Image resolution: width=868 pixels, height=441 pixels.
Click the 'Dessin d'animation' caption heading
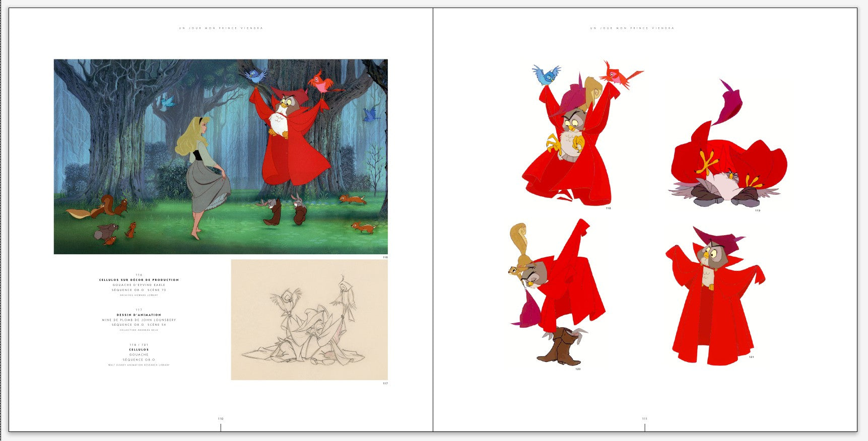pos(139,315)
